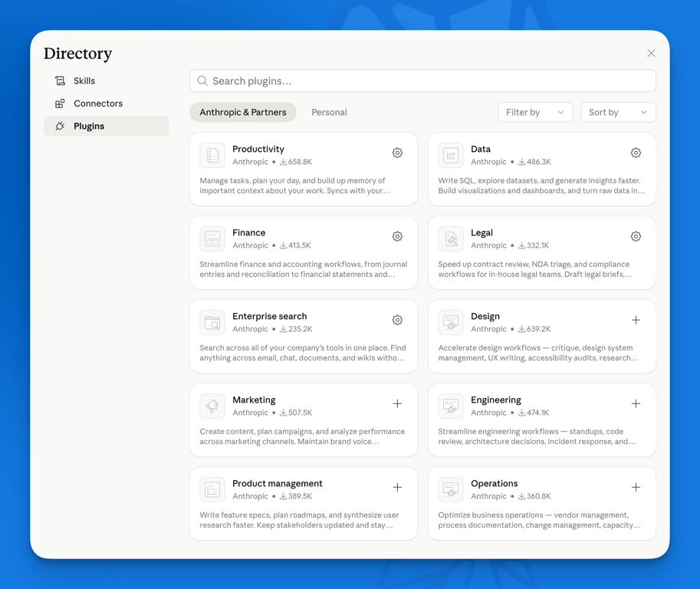Switch to the Personal tab
Image resolution: width=700 pixels, height=589 pixels.
coord(329,112)
